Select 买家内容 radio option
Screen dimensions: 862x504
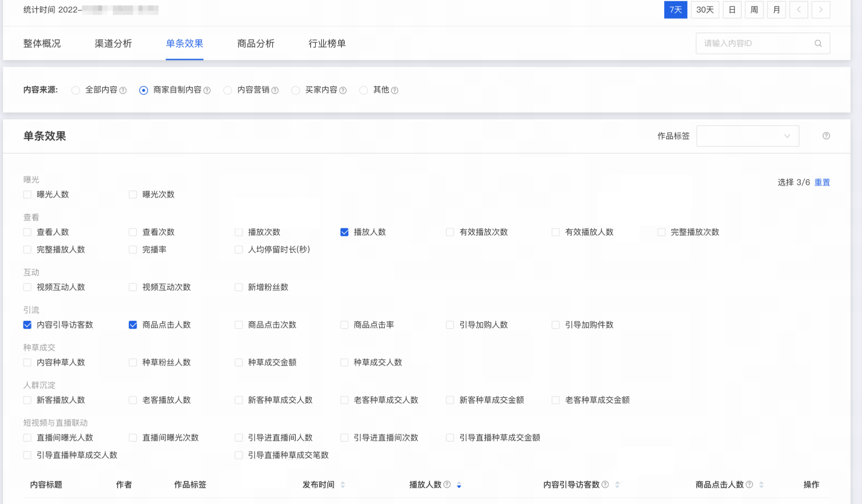pyautogui.click(x=296, y=91)
